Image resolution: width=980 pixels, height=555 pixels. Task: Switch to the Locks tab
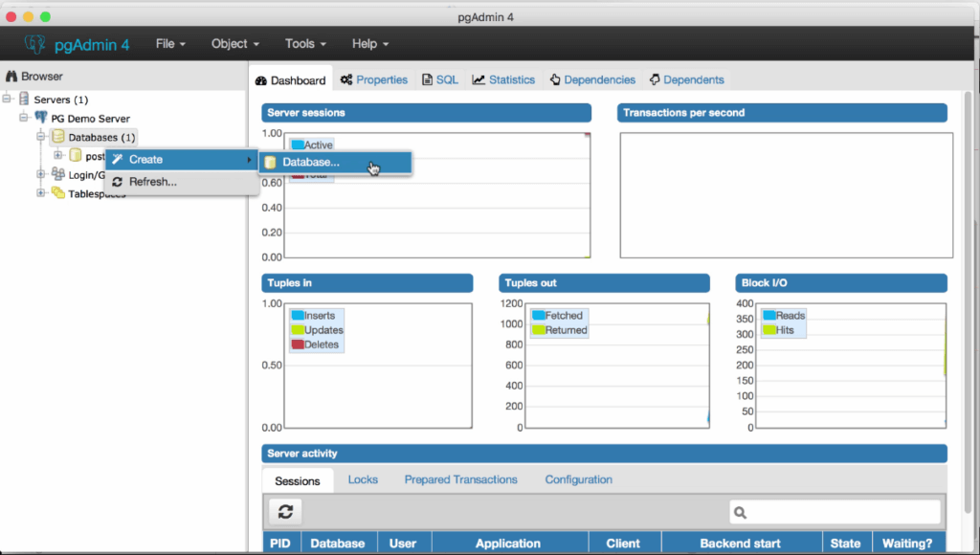point(363,479)
